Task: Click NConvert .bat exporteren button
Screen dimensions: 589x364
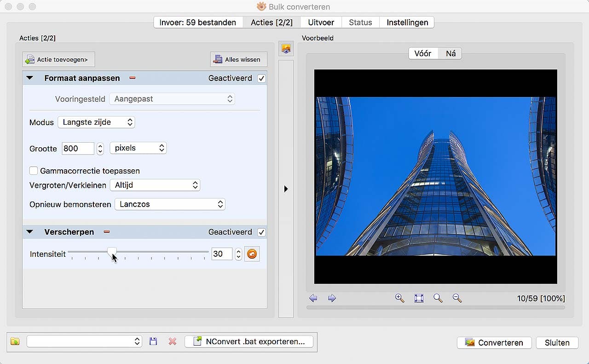Action: coord(249,341)
